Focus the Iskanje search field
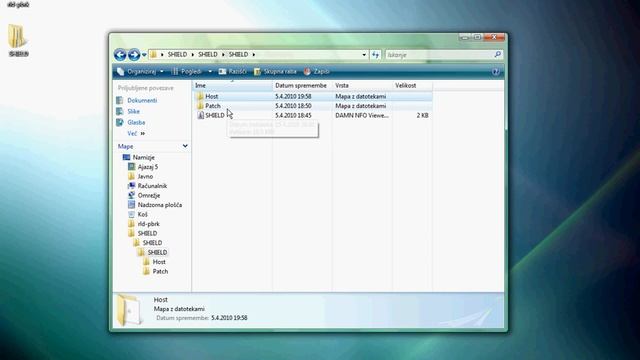The image size is (640, 360). pyautogui.click(x=439, y=55)
